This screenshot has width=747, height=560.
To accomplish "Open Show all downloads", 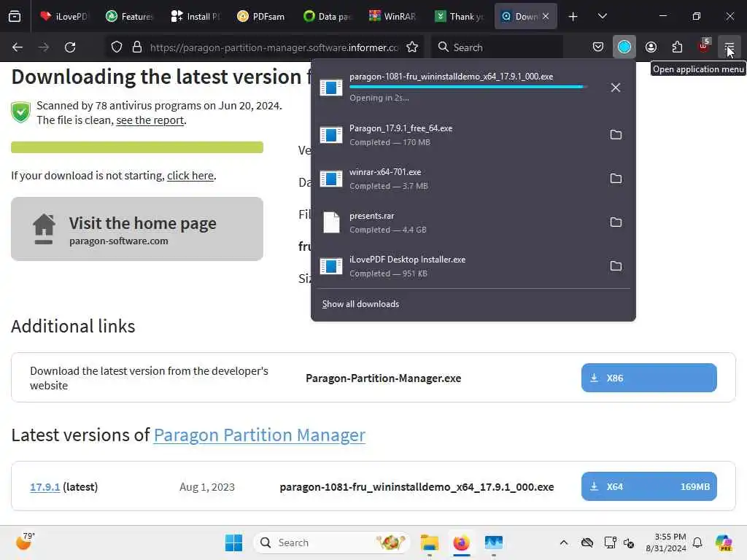I will point(360,304).
